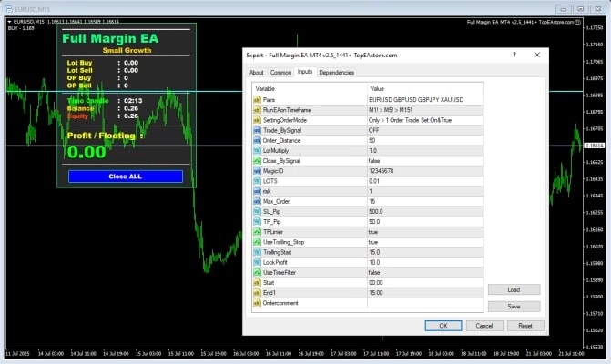Click the Cancel button

pos(484,326)
